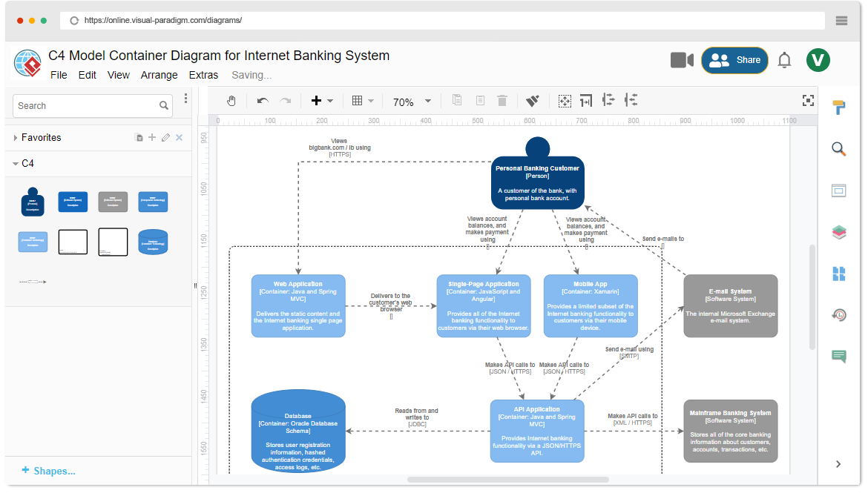This screenshot has width=868, height=493.
Task: Open the Extras menu
Action: pos(203,75)
